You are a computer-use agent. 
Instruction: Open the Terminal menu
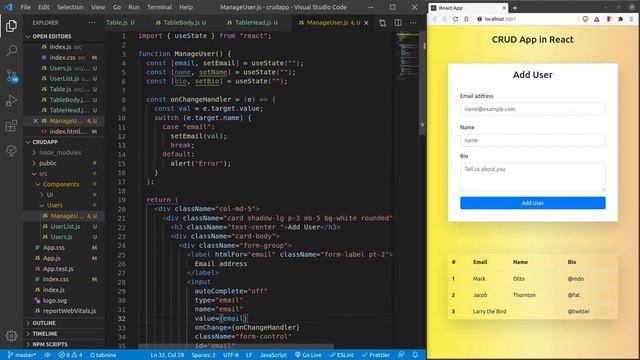pos(159,7)
